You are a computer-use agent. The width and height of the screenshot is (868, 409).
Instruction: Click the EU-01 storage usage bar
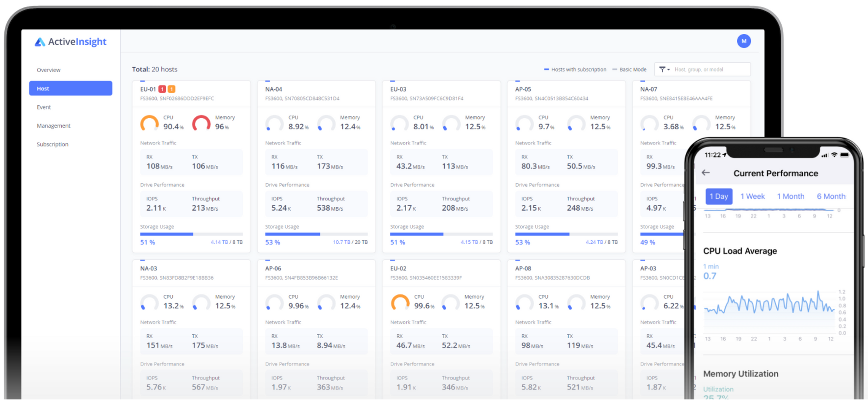191,234
